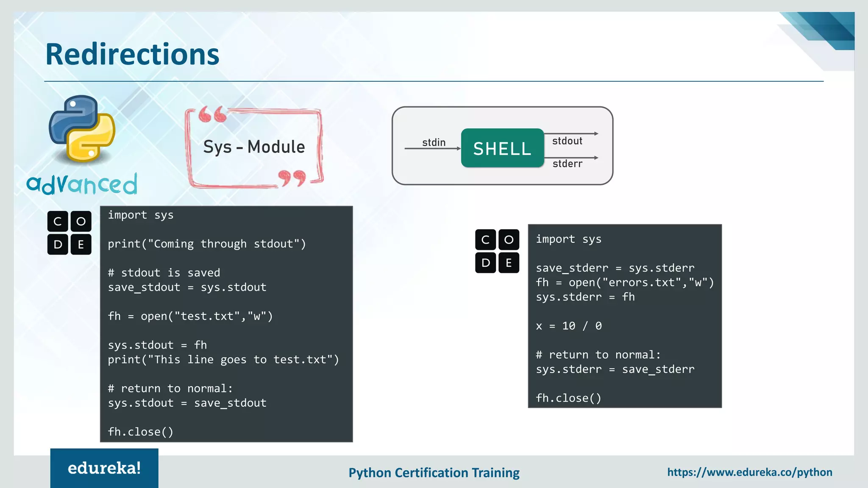Open the edureka.co/python URL
868x488 pixels.
(x=750, y=472)
